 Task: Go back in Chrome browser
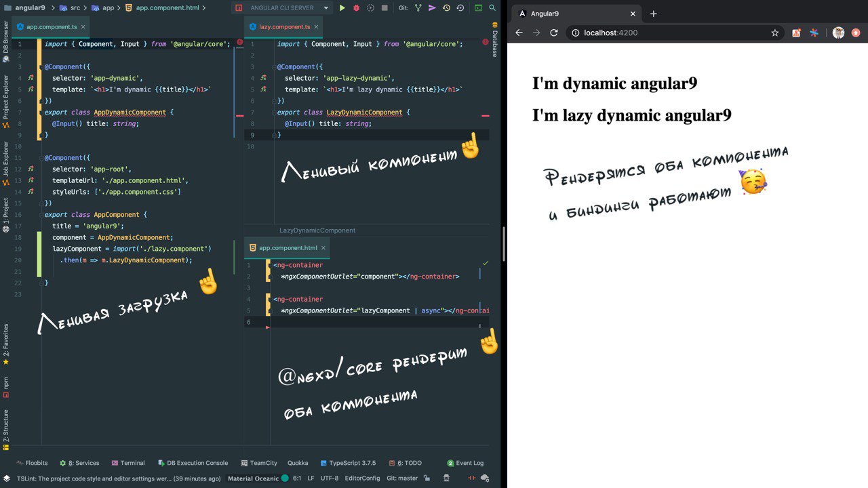tap(519, 33)
